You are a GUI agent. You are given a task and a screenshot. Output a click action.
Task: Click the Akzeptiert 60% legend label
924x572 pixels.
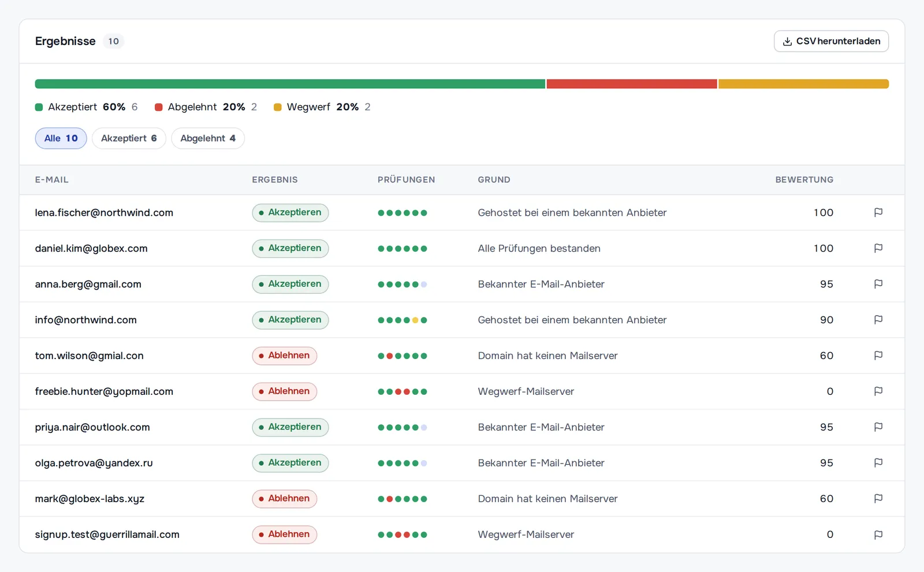(87, 107)
